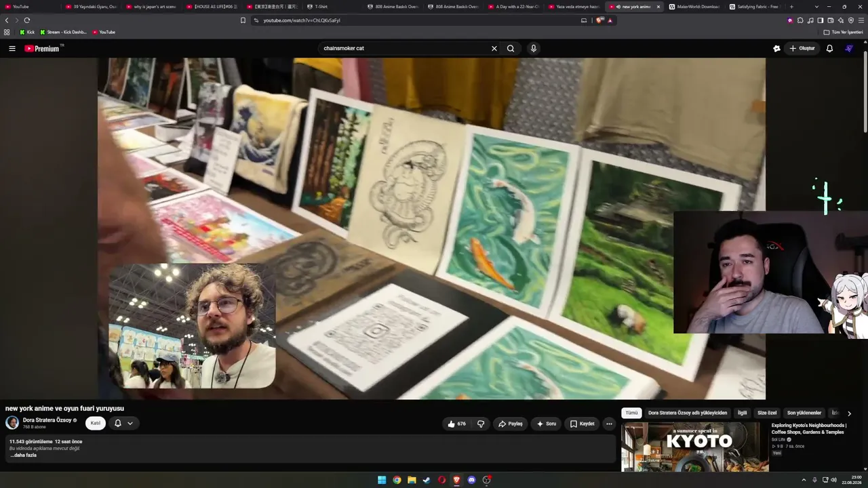Show the browser sidebar panel

click(821, 20)
